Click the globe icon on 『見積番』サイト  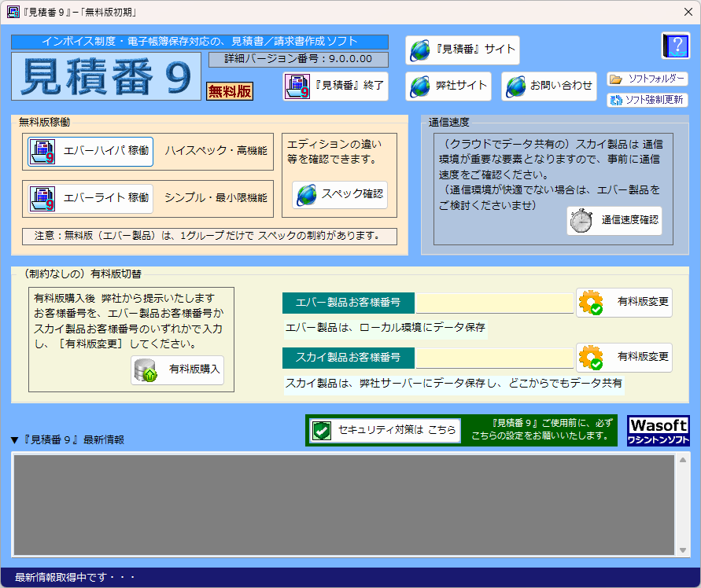(420, 50)
